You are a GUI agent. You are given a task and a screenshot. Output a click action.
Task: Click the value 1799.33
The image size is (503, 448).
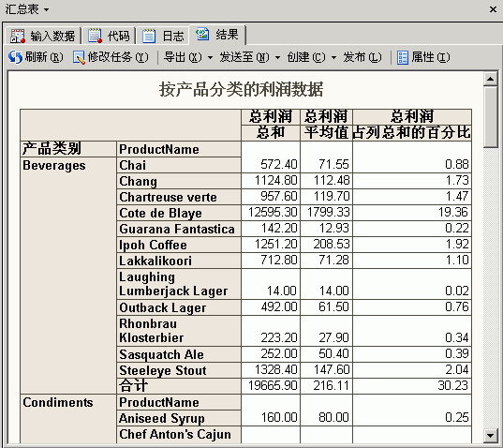tap(329, 213)
